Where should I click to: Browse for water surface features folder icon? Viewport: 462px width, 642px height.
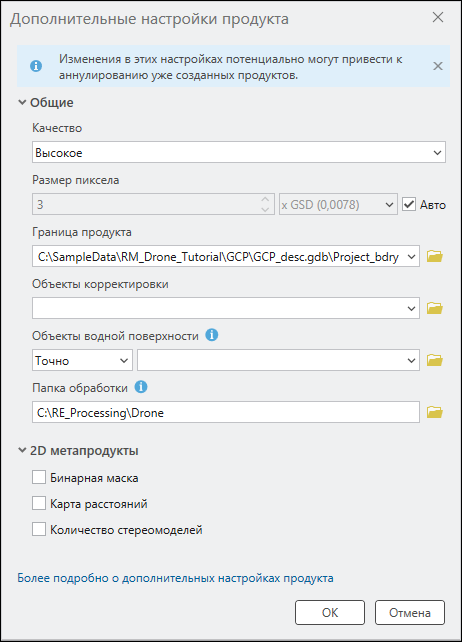tap(435, 360)
